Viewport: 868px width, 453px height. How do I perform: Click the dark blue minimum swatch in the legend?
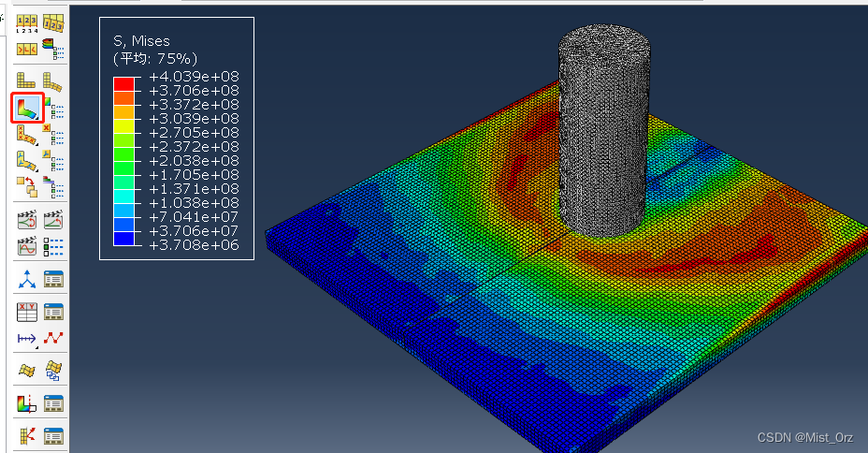click(x=123, y=240)
